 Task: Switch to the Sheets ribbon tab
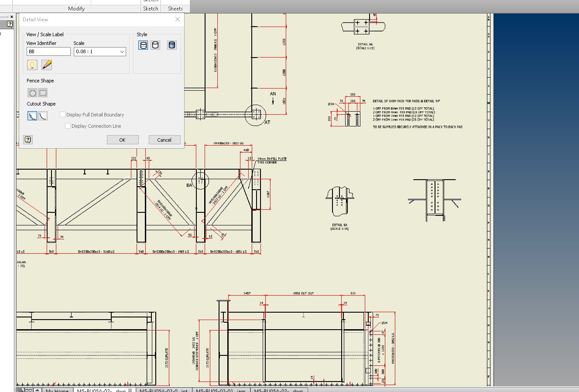[x=175, y=8]
